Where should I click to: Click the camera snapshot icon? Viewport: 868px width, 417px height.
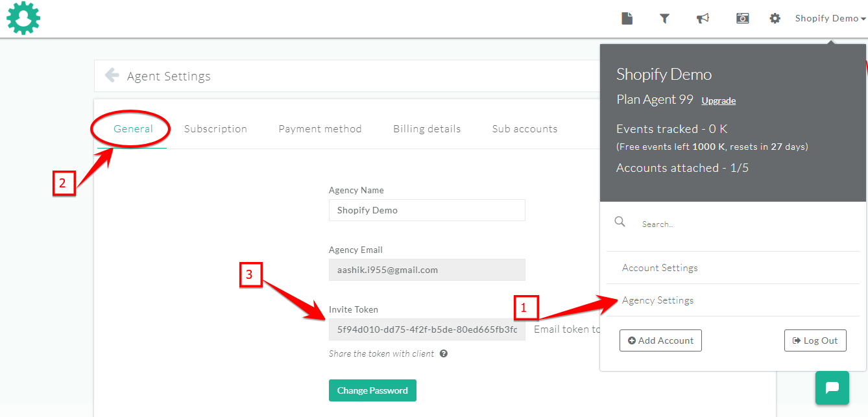coord(742,18)
